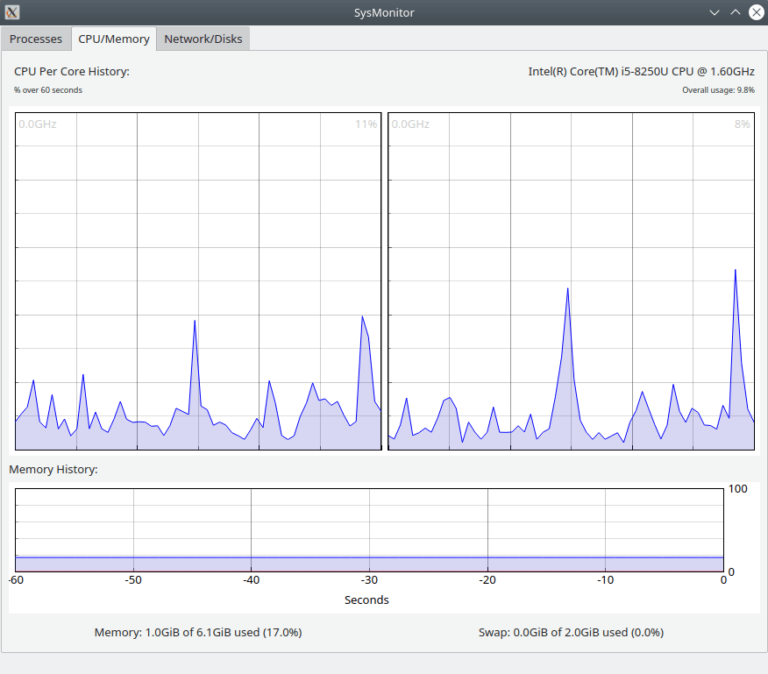Click the Intel Core i5-8250U CPU label
768x674 pixels.
pos(641,71)
